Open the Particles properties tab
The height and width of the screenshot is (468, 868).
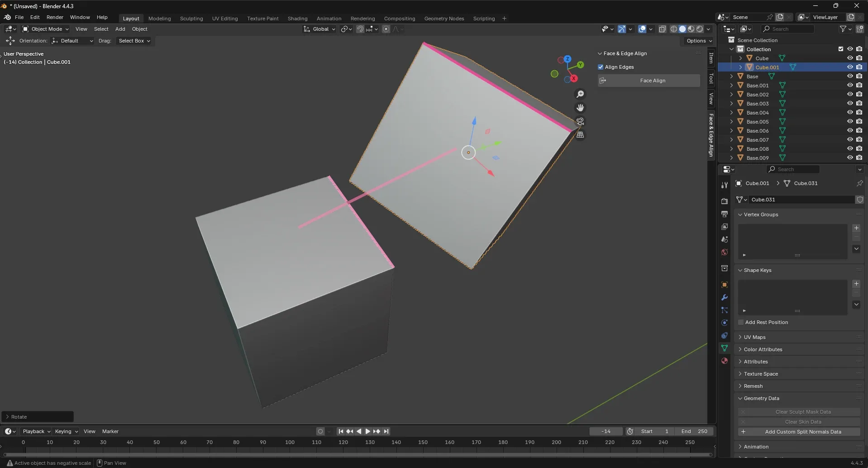coord(725,310)
